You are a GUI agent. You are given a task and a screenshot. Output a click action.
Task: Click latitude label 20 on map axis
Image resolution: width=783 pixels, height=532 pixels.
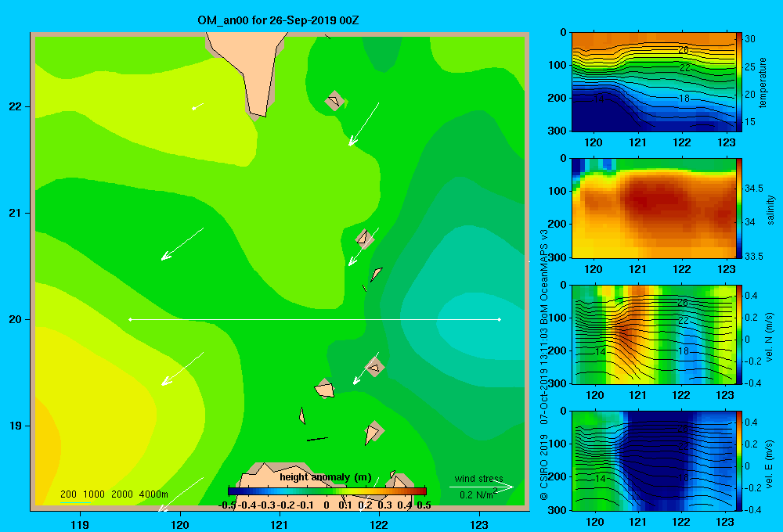pyautogui.click(x=16, y=319)
